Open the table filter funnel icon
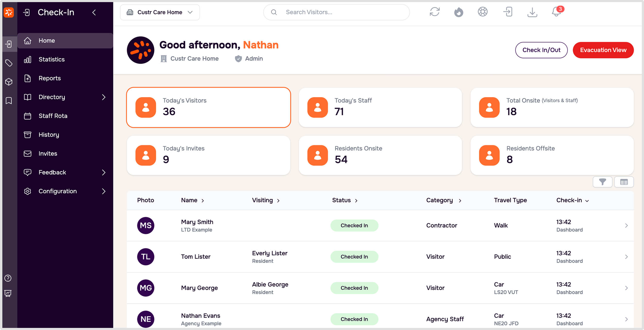 click(603, 182)
